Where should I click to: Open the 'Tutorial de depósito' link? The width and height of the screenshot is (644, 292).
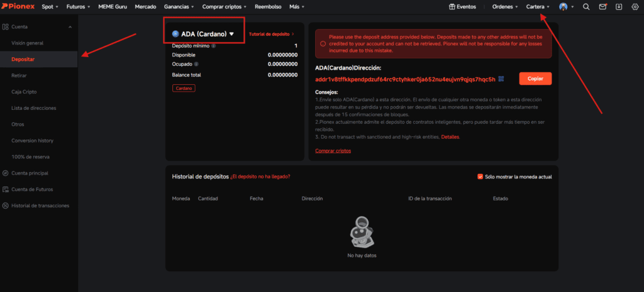pos(271,34)
